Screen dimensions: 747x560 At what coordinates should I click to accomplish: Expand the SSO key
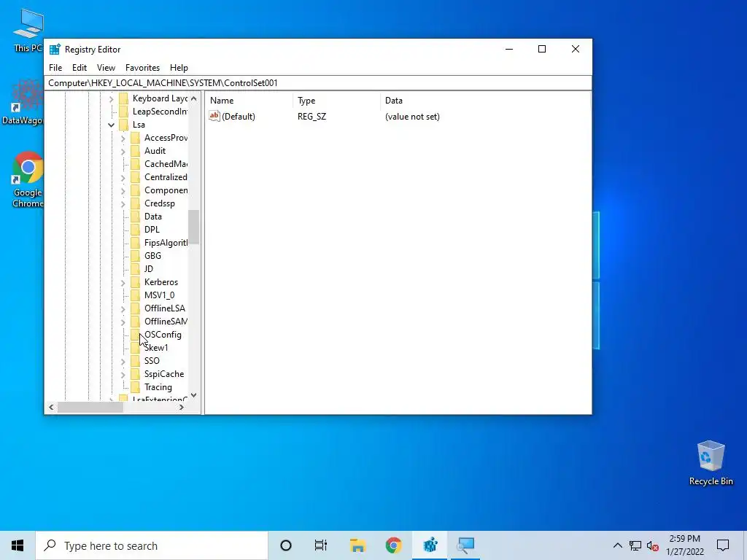123,361
